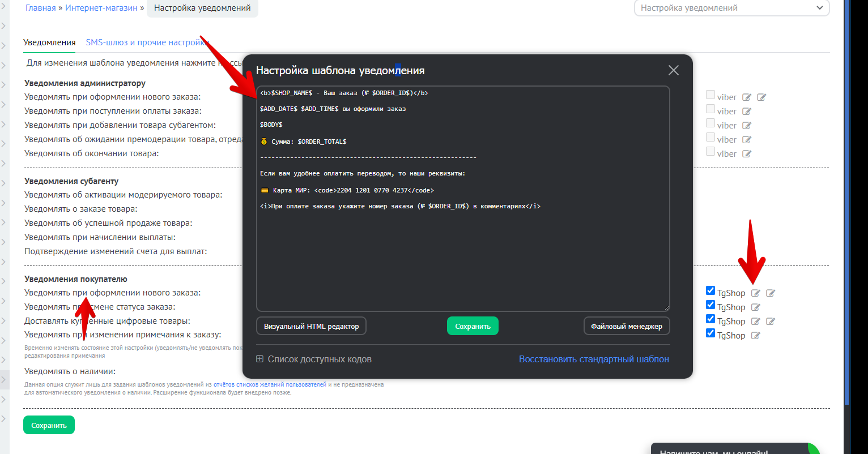Click Восстановить стандартный шаблон link
This screenshot has height=454, width=868.
click(594, 359)
